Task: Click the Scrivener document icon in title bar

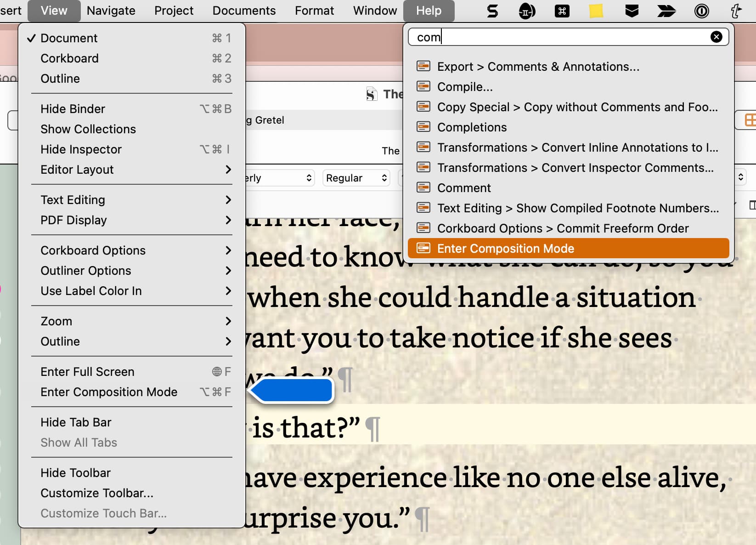Action: (x=372, y=94)
